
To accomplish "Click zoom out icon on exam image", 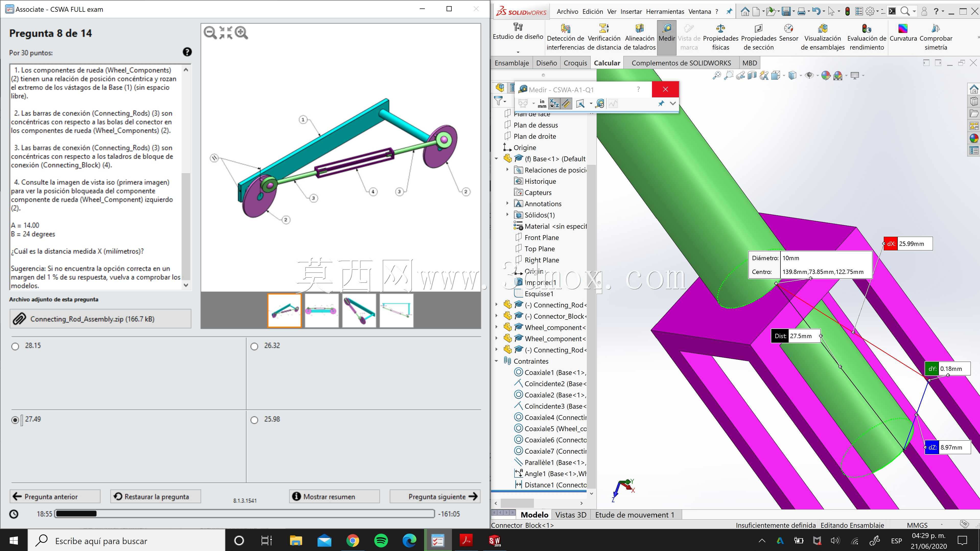I will 210,33.
